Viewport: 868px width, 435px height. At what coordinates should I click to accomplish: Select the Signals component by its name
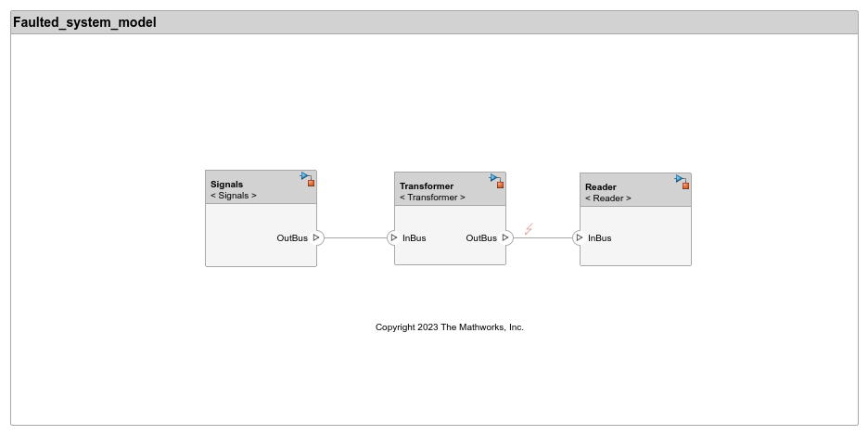(226, 184)
